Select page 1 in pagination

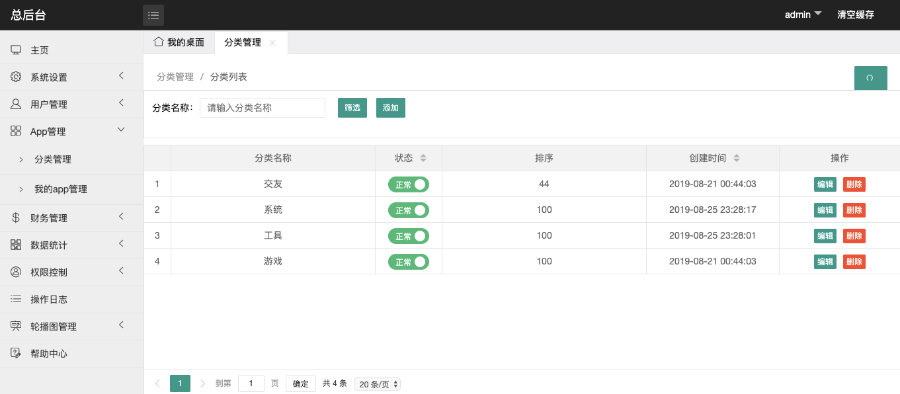coord(180,383)
